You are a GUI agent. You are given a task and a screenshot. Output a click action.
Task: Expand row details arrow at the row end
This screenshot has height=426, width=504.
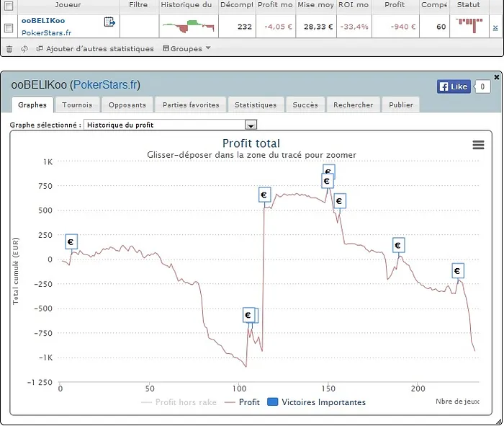point(495,27)
